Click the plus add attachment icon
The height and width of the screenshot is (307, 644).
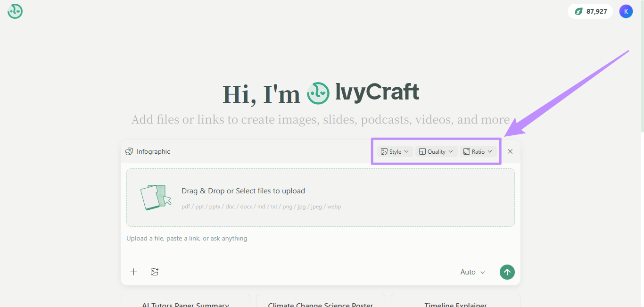tap(134, 272)
